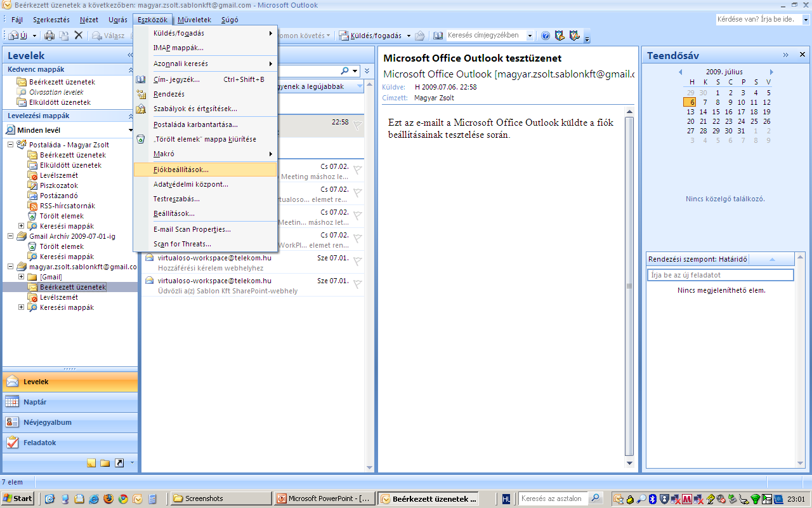Switch to the Naptár calendar view
812x508 pixels.
[x=70, y=402]
